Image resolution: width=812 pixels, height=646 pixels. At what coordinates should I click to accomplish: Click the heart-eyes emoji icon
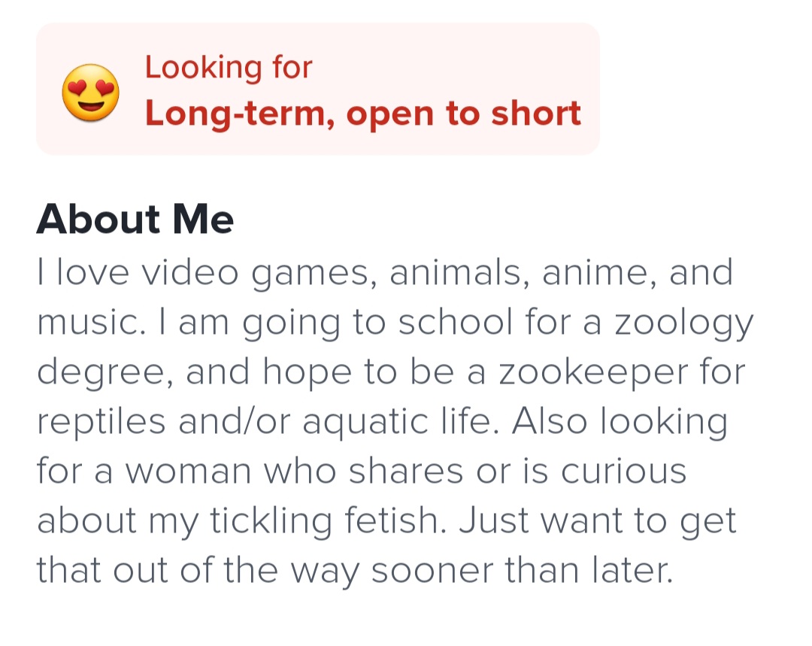click(90, 93)
